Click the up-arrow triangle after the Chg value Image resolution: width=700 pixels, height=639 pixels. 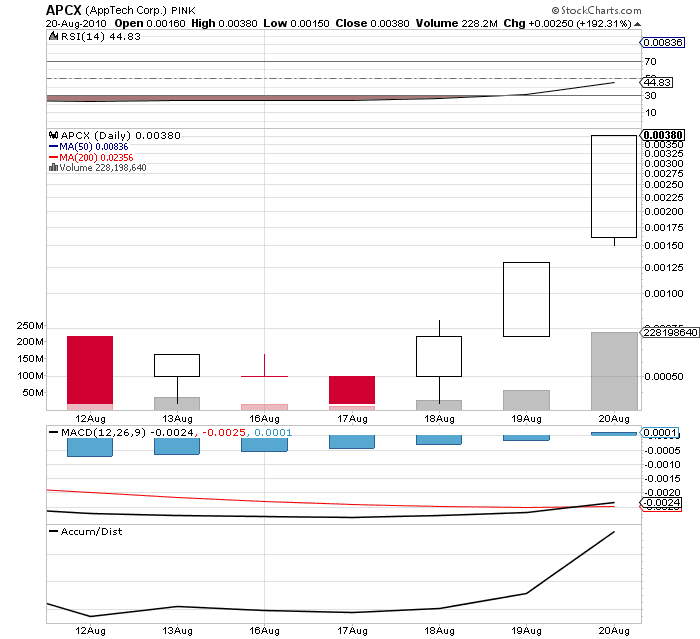[x=637, y=24]
